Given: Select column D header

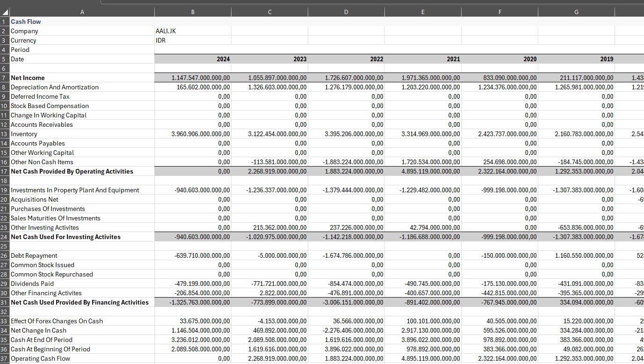Looking at the screenshot, I should point(346,12).
